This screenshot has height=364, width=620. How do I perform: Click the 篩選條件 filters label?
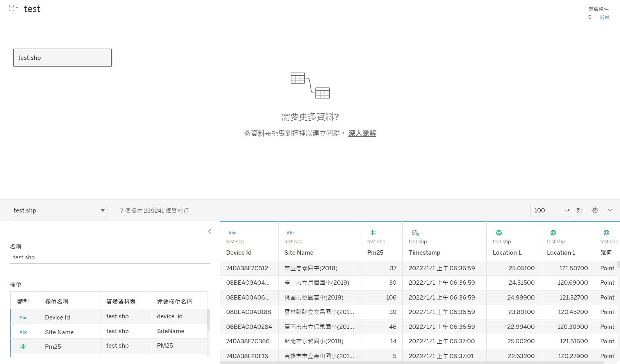point(599,9)
